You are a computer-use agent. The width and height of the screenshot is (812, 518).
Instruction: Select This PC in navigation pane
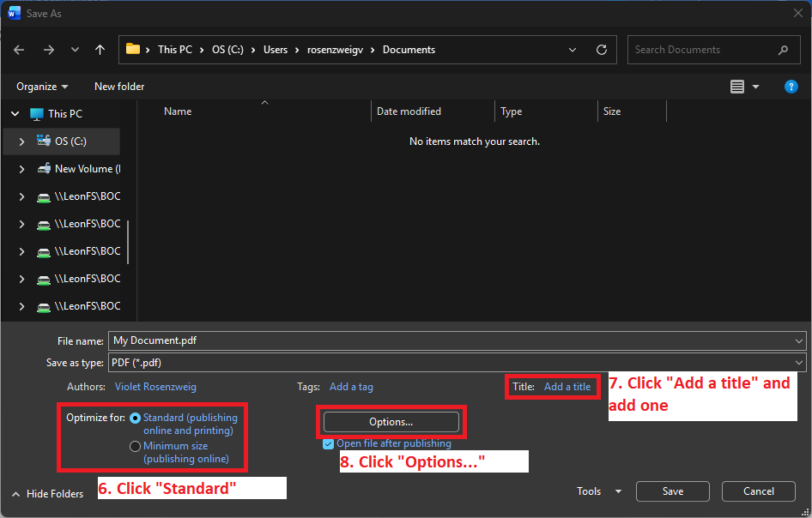tap(64, 114)
